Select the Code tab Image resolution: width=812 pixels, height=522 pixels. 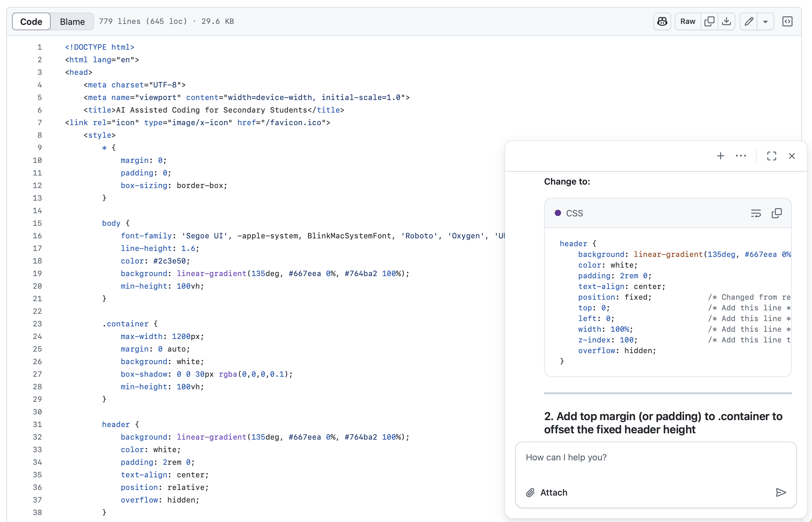[31, 21]
